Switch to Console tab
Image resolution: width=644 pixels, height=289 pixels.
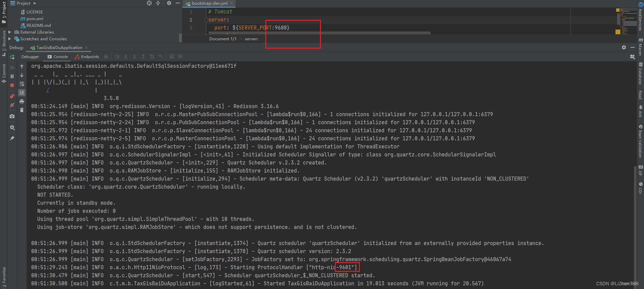(58, 57)
